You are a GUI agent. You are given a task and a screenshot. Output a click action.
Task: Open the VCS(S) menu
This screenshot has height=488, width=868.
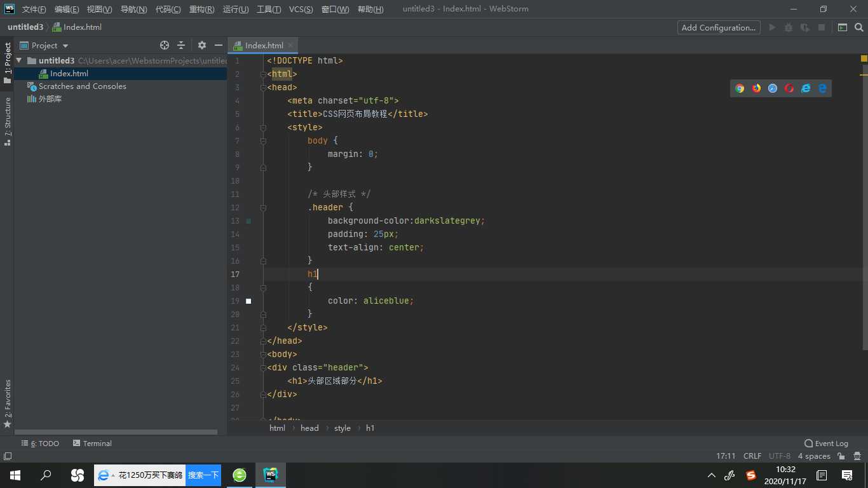click(301, 9)
